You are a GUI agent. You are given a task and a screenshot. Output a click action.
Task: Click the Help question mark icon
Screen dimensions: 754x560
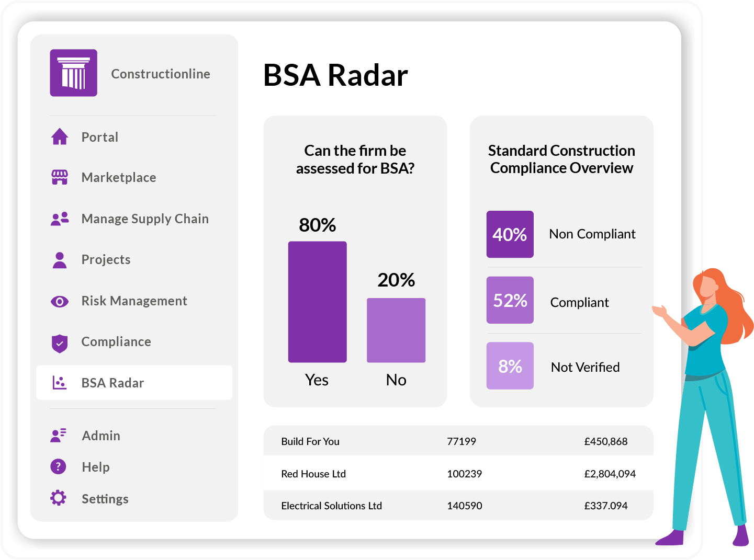[x=58, y=466]
